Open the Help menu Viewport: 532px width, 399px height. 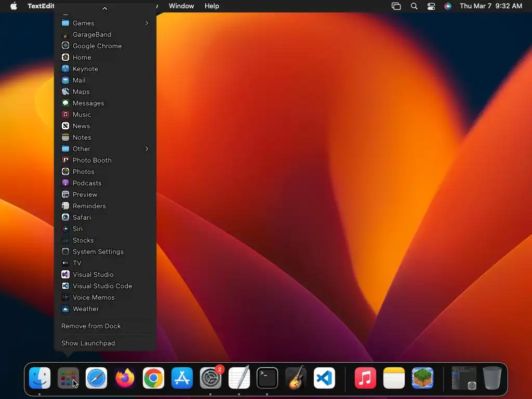tap(212, 6)
